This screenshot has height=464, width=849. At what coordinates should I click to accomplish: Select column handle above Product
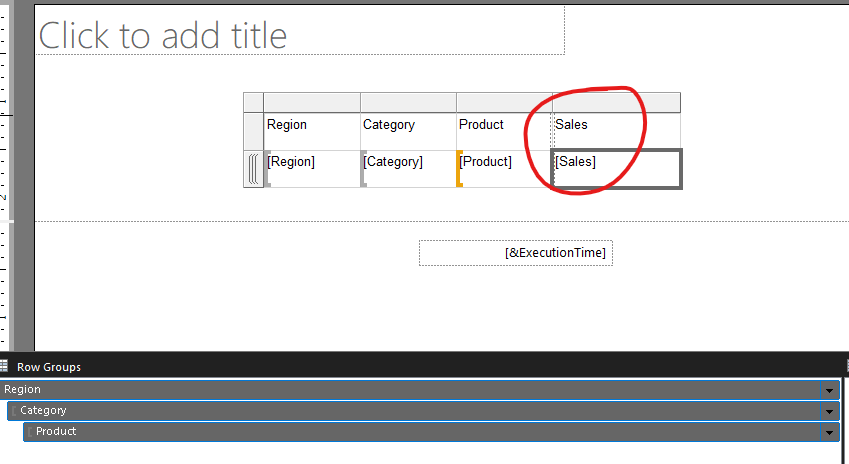pyautogui.click(x=504, y=102)
